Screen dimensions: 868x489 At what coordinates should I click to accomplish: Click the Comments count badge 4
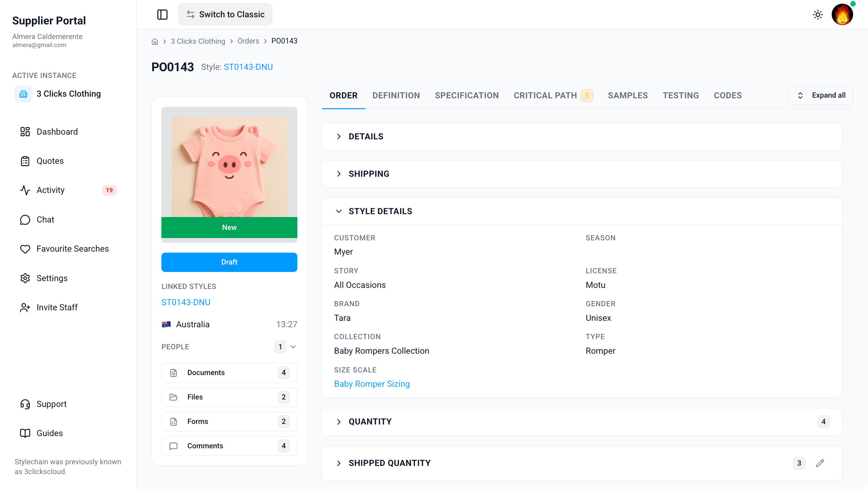pos(284,446)
